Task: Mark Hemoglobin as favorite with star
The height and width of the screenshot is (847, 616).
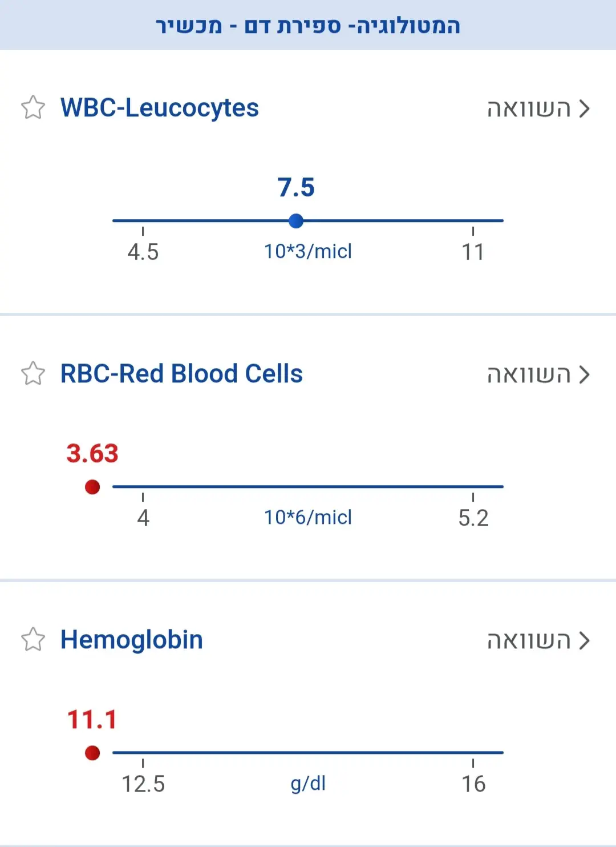Action: coord(33,640)
